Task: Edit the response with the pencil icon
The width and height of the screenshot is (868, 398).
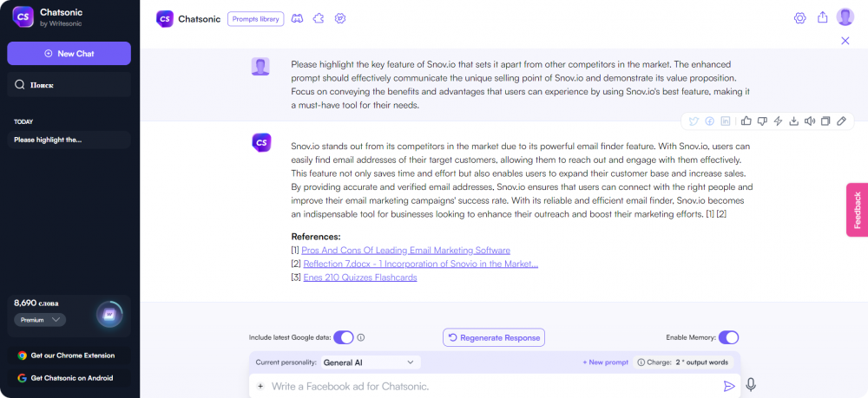Action: pyautogui.click(x=841, y=121)
